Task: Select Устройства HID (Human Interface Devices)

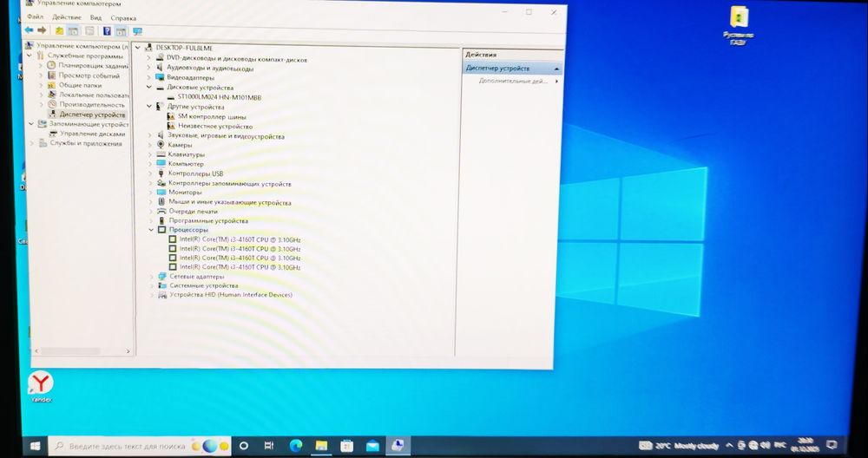Action: tap(231, 295)
